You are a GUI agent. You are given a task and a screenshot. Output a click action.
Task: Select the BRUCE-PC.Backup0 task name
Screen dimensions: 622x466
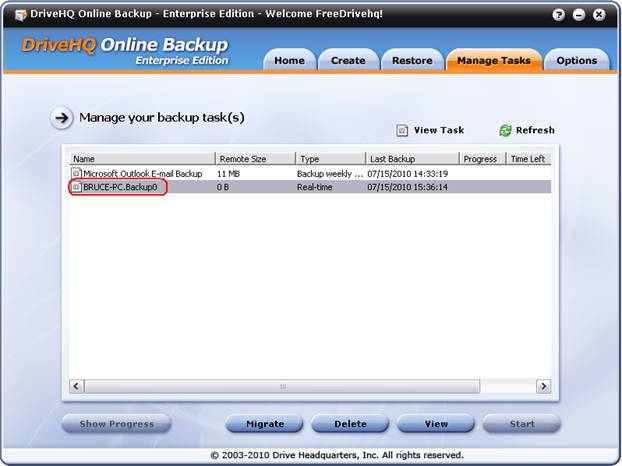120,187
